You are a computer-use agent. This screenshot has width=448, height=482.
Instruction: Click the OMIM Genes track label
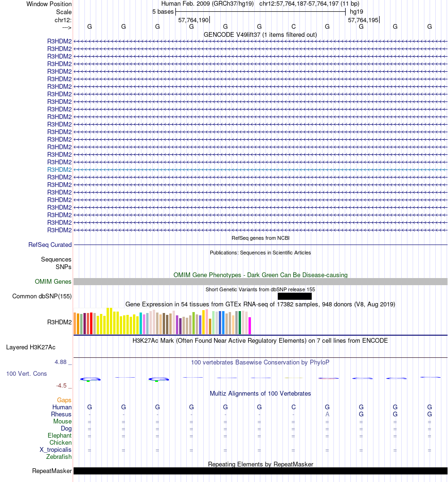(53, 281)
